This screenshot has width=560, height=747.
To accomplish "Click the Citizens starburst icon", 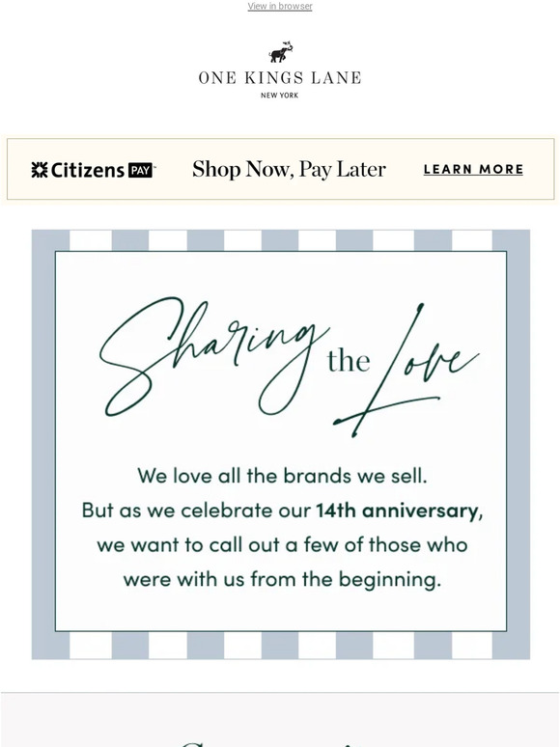I will pyautogui.click(x=40, y=170).
